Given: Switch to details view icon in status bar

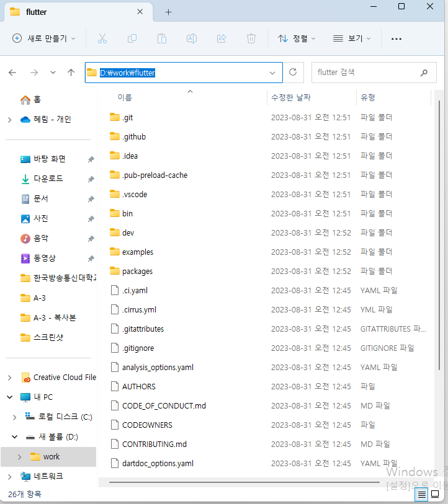Looking at the screenshot, I should 421,494.
